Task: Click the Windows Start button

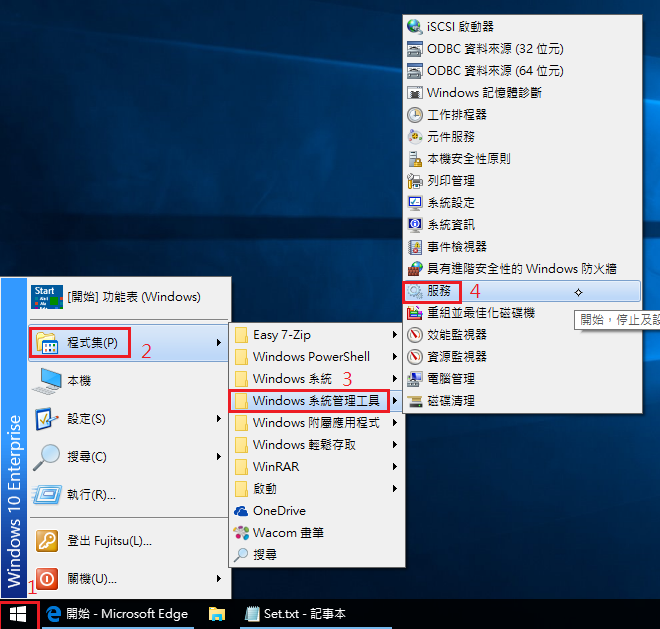Action: click(19, 614)
